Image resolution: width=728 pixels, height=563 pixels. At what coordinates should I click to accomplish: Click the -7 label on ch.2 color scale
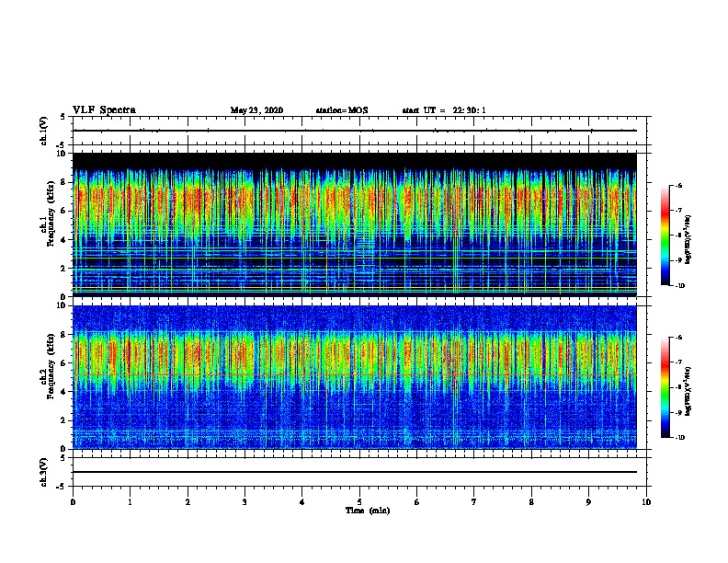678,362
